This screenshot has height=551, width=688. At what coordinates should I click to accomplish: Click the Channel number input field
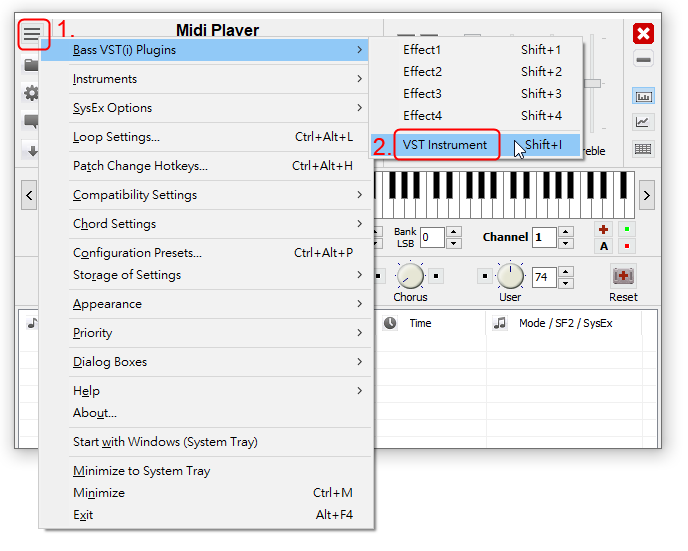[545, 237]
